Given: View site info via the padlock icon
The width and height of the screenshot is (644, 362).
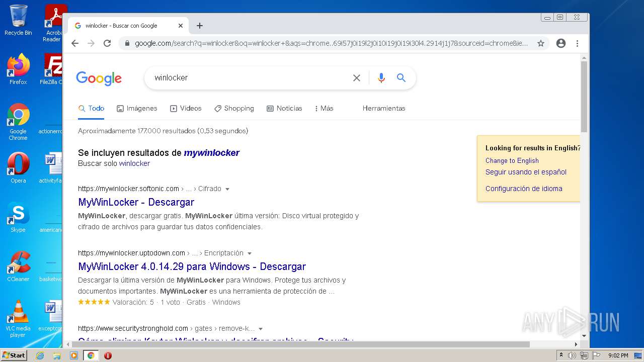Looking at the screenshot, I should tap(127, 43).
